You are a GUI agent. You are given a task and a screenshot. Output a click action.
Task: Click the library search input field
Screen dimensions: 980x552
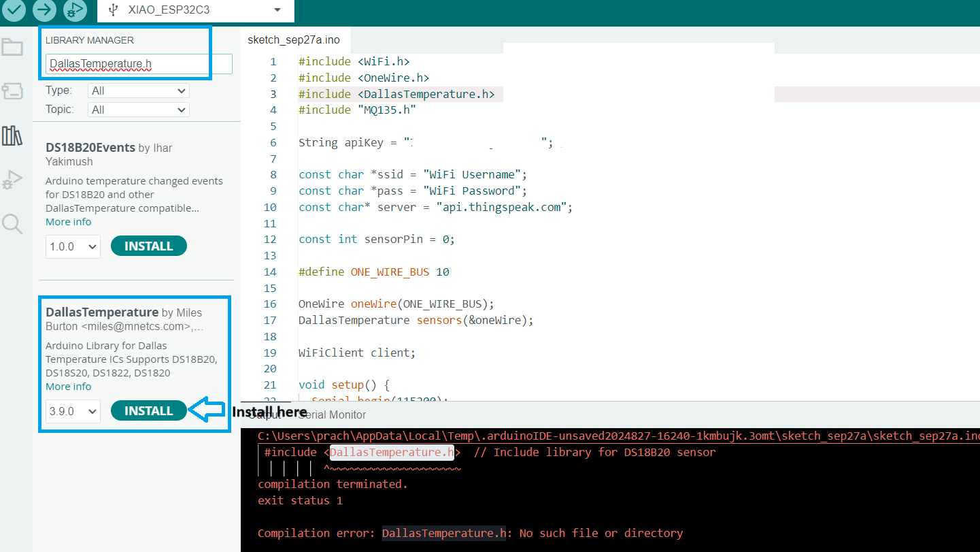pos(139,64)
